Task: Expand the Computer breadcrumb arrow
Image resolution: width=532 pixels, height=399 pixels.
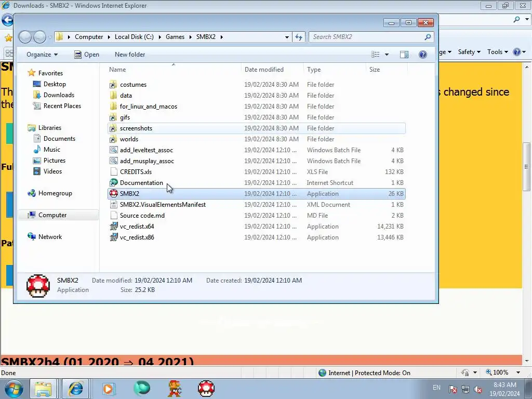Action: (x=109, y=37)
